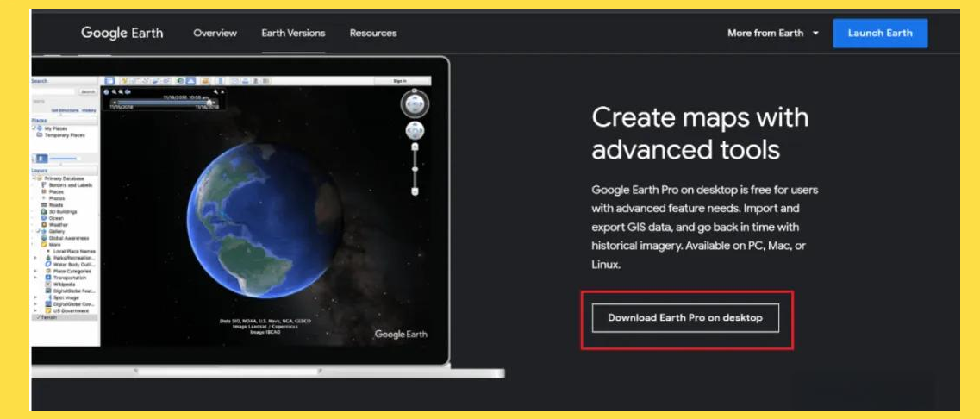The image size is (980, 419).
Task: Click the Search button in laptop preview
Action: tap(88, 91)
